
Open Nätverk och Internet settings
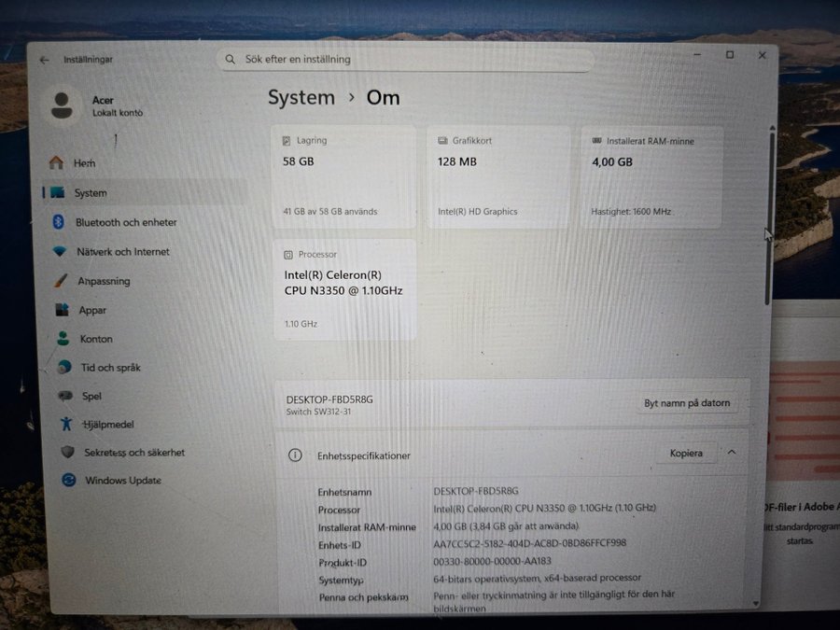pos(122,252)
